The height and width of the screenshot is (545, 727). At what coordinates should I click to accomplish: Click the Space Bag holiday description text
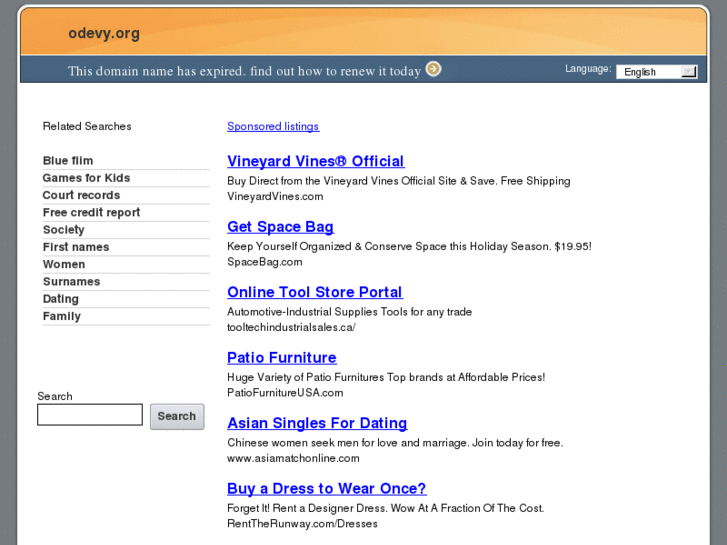(x=409, y=246)
